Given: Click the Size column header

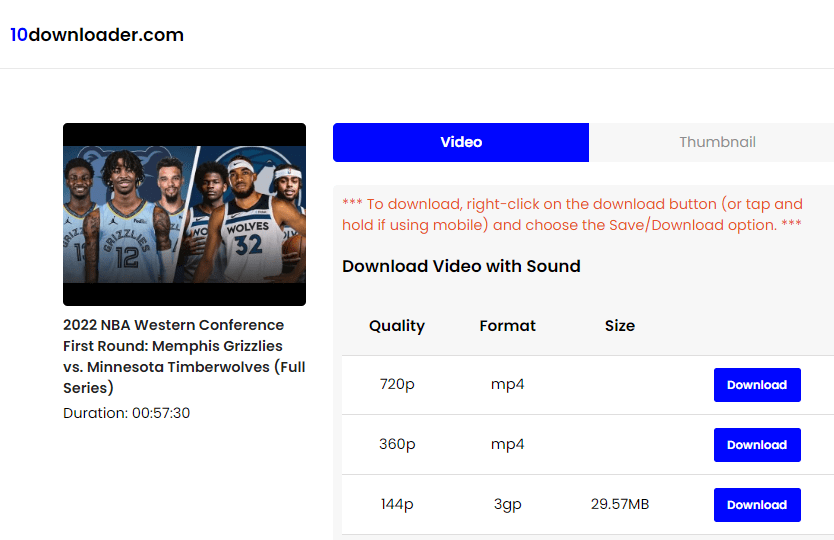Looking at the screenshot, I should (619, 326).
